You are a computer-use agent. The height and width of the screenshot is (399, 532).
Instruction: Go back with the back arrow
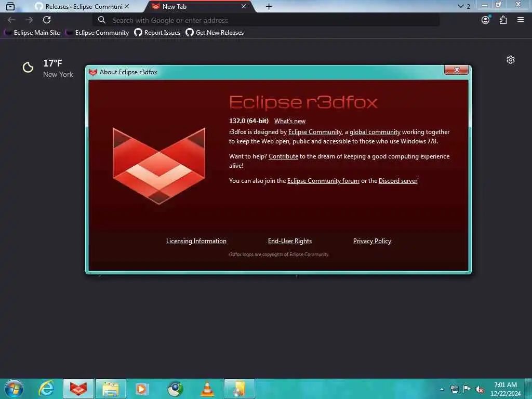(x=11, y=20)
